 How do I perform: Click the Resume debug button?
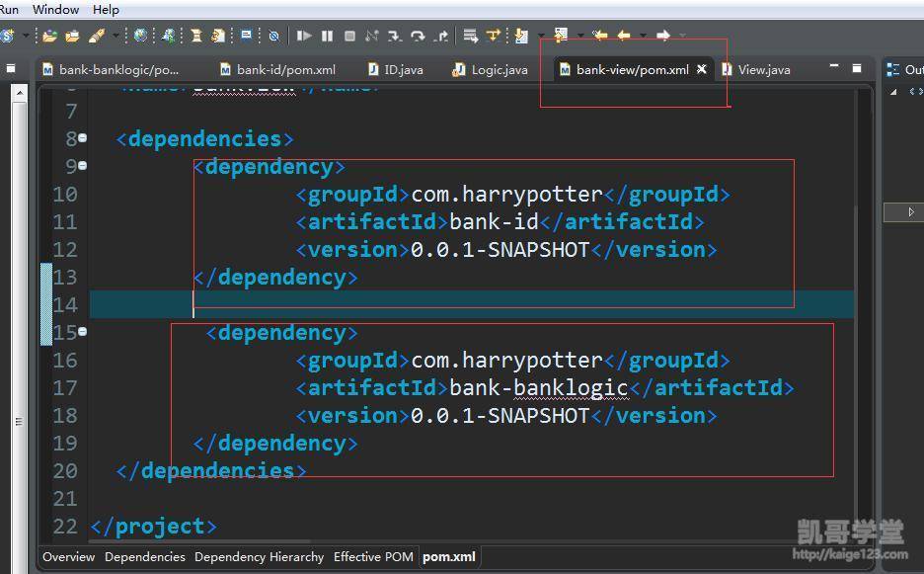pyautogui.click(x=304, y=36)
